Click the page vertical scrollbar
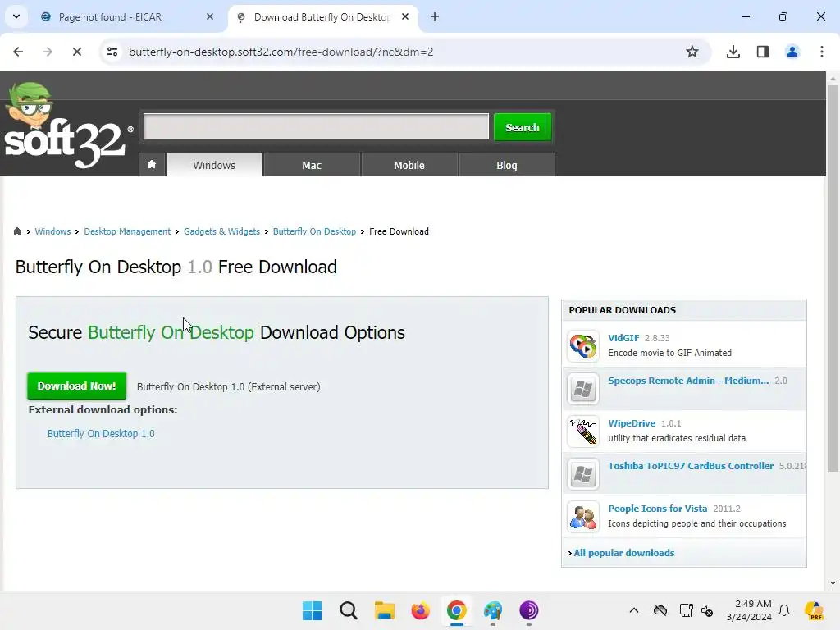 (833, 279)
